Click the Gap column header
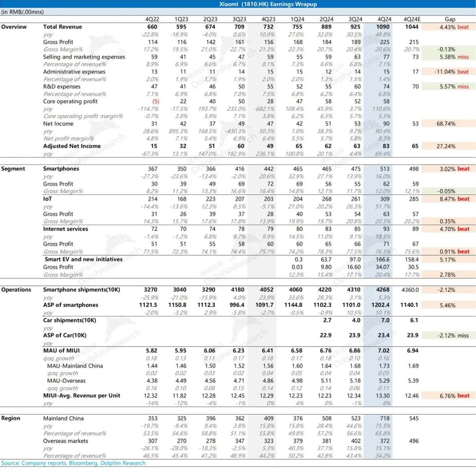The image size is (476, 474). pyautogui.click(x=450, y=19)
